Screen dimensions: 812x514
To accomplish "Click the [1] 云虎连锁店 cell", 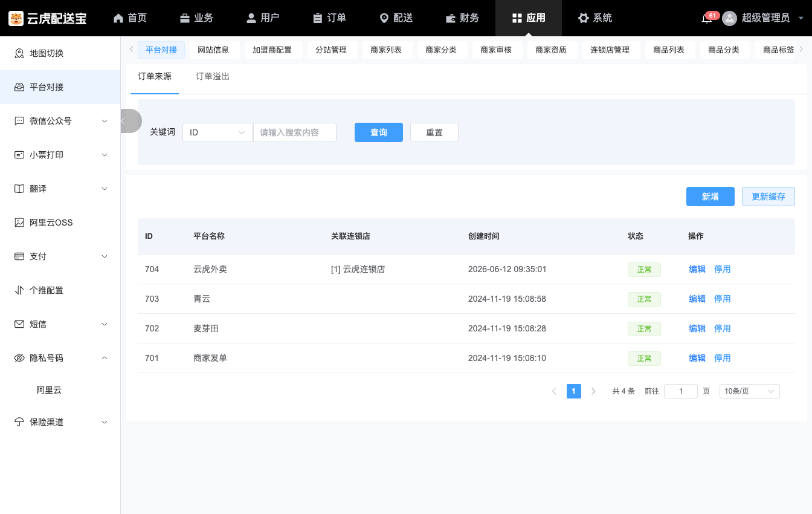I will coord(358,269).
